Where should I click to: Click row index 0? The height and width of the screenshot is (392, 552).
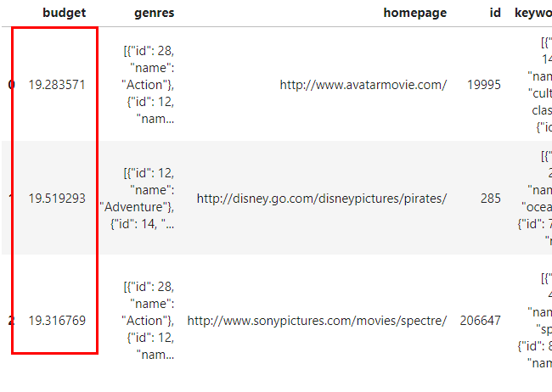coord(11,85)
